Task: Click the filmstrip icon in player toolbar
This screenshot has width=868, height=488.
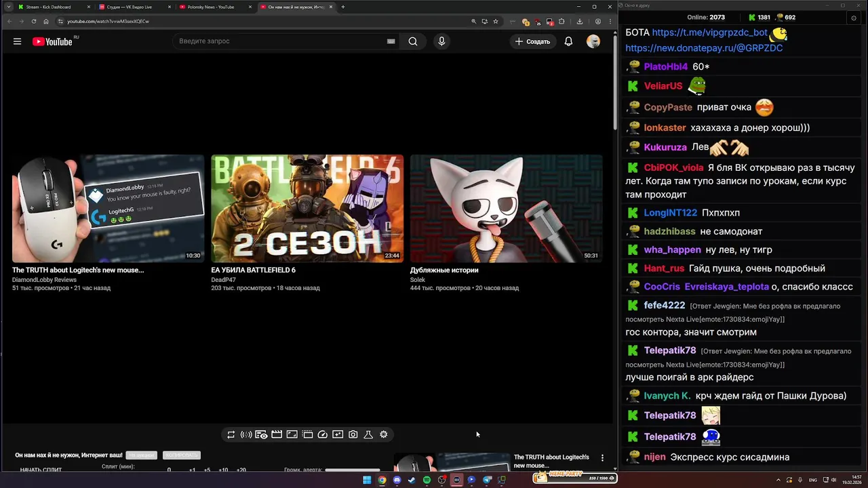Action: click(x=307, y=434)
